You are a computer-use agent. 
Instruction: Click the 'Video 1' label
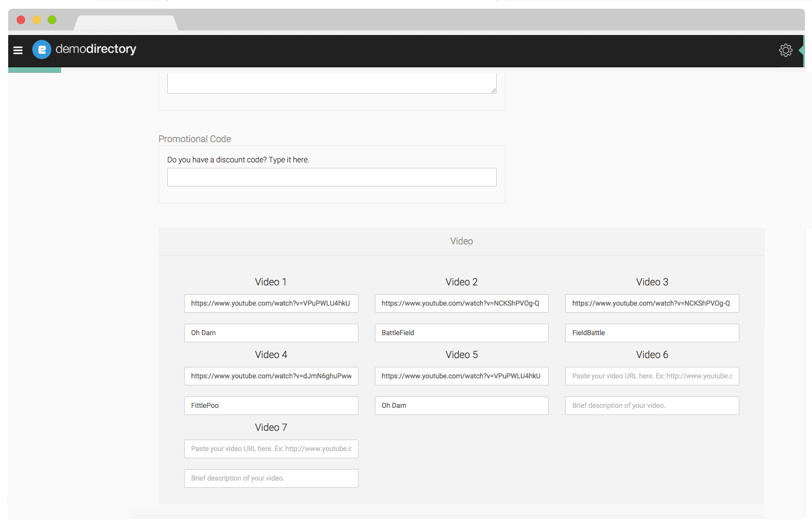tap(271, 282)
